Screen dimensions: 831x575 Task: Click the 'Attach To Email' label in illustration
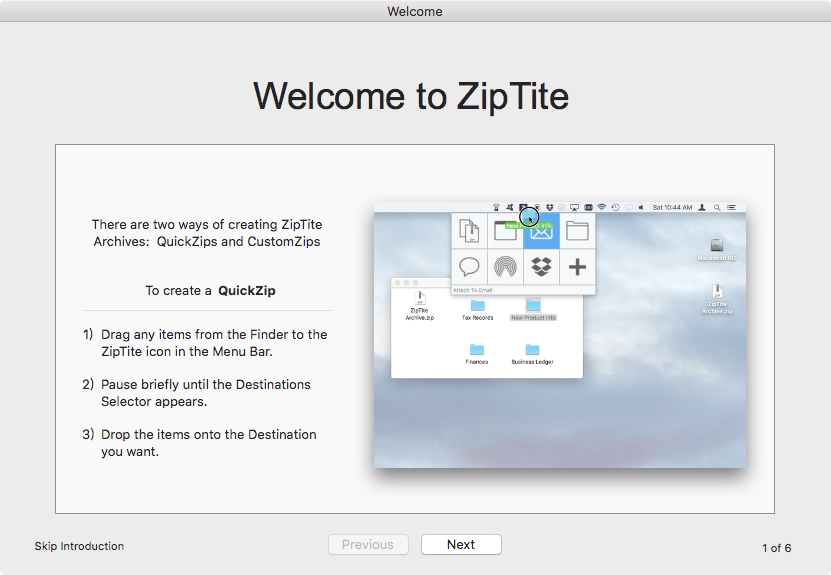point(473,290)
